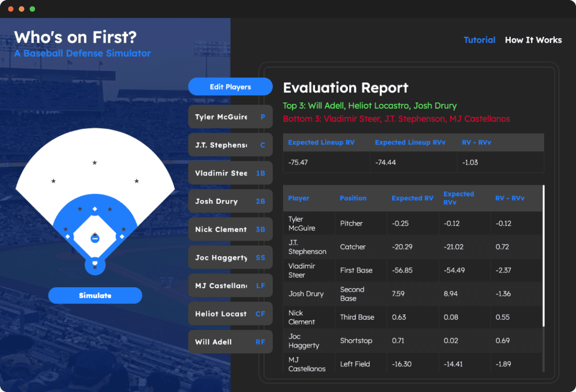576x392 pixels.
Task: Click the pitcher's mound icon
Action: click(95, 239)
